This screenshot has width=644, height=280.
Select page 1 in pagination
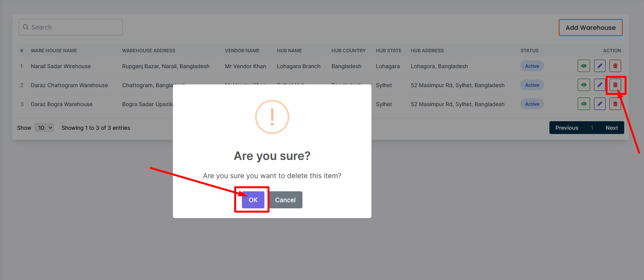[x=592, y=128]
